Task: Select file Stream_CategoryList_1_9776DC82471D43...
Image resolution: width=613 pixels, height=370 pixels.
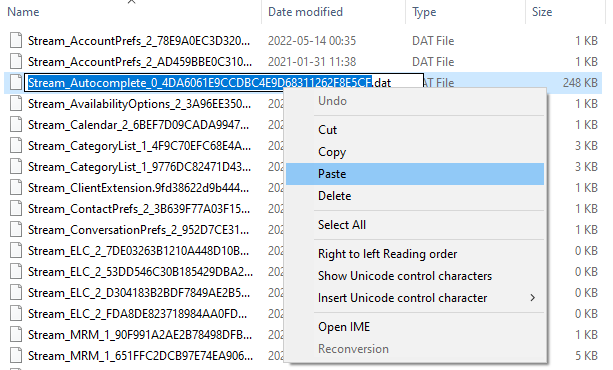Action: pos(139,167)
